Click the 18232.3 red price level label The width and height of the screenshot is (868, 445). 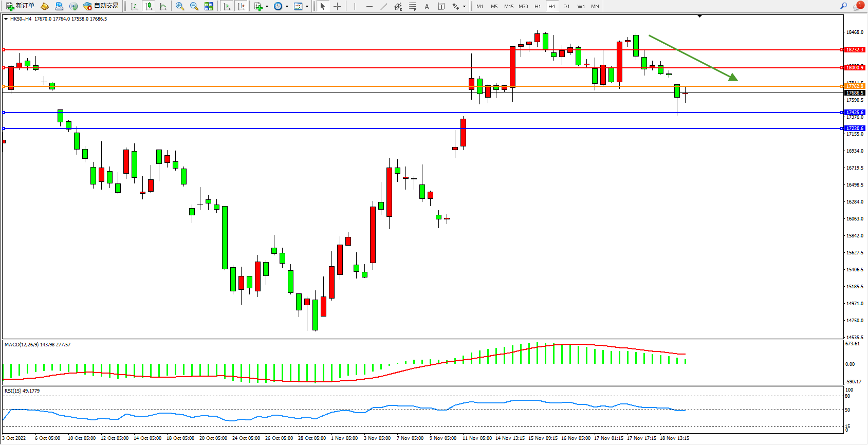[855, 50]
